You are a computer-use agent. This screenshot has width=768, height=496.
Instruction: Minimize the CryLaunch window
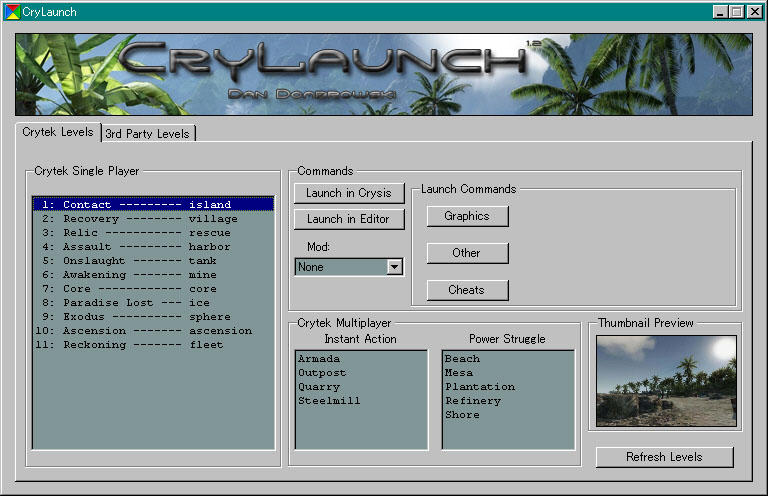click(x=720, y=12)
